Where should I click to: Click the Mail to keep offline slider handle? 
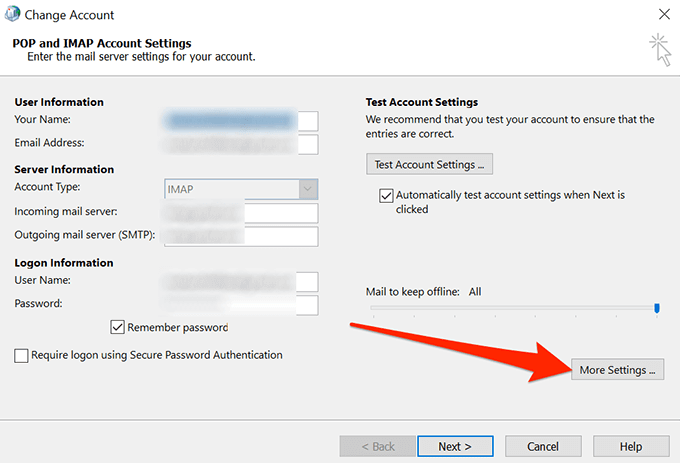[x=657, y=308]
